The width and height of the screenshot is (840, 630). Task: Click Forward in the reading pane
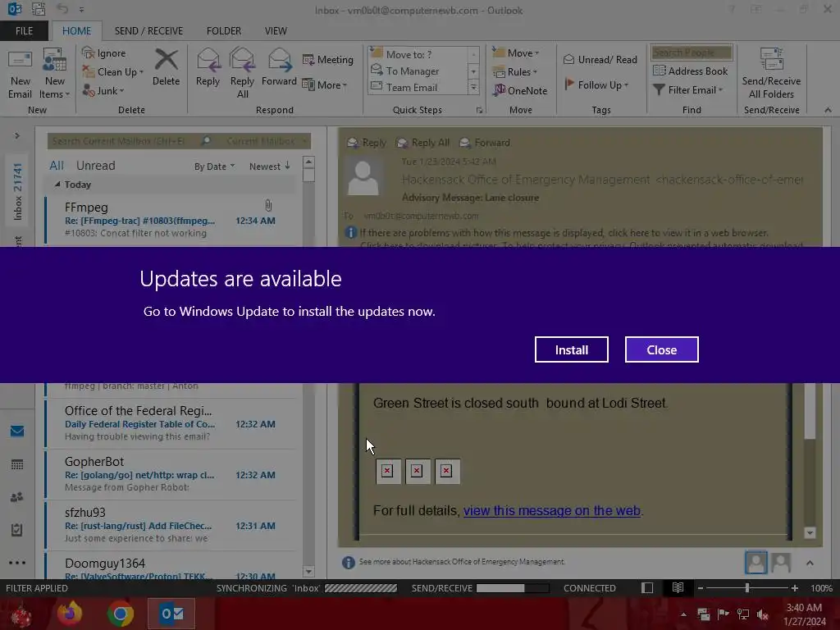tap(485, 143)
